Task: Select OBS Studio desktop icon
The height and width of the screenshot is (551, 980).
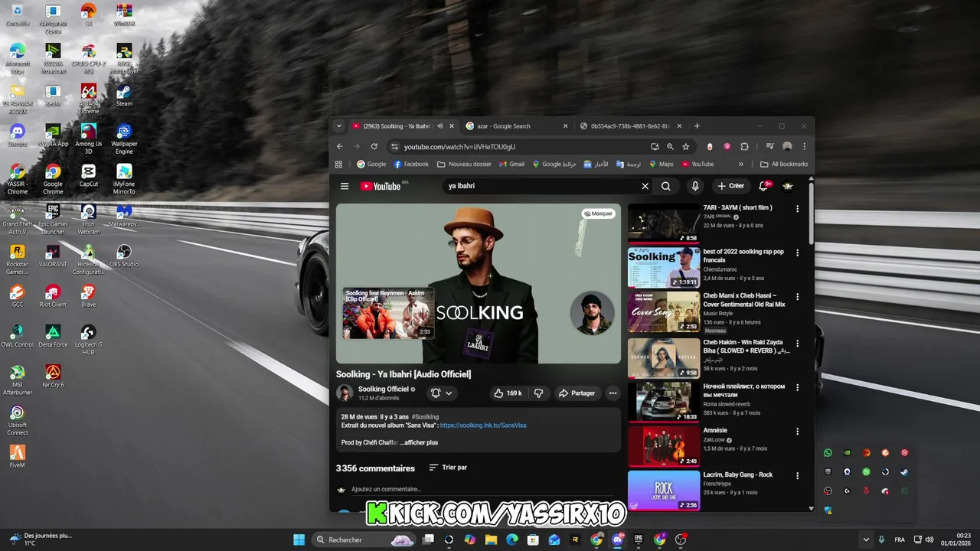Action: 124,256
